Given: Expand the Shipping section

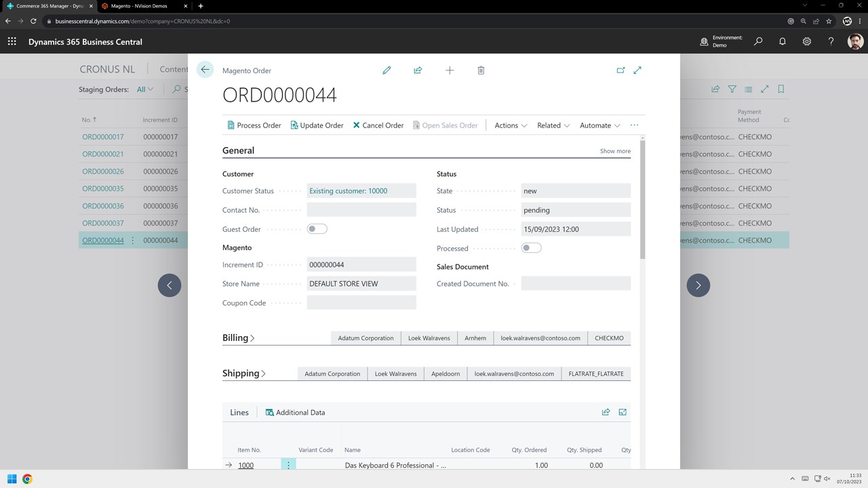Looking at the screenshot, I should (x=244, y=373).
